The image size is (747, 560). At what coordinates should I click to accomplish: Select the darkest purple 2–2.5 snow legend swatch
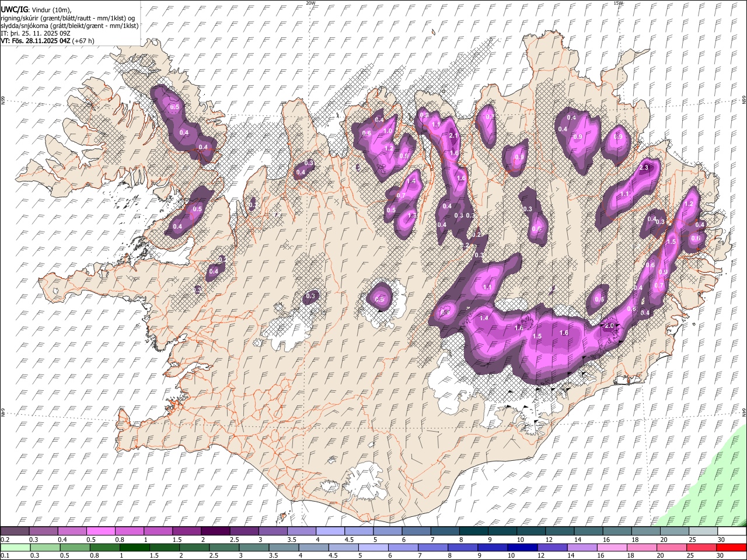[x=215, y=531]
